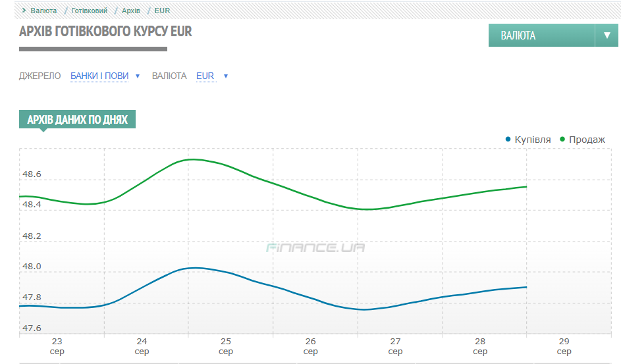
Task: Select the EUR breadcrumb item
Action: click(162, 11)
